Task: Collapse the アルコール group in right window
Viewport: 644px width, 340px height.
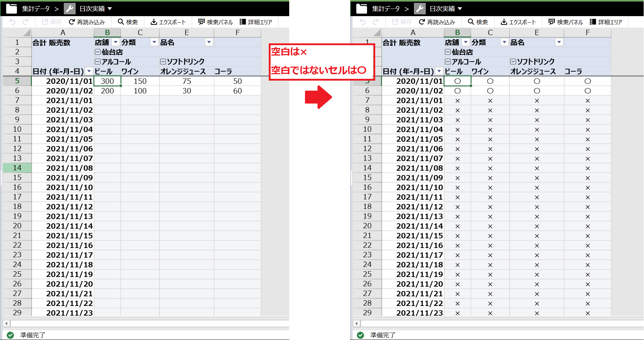Action: point(448,62)
